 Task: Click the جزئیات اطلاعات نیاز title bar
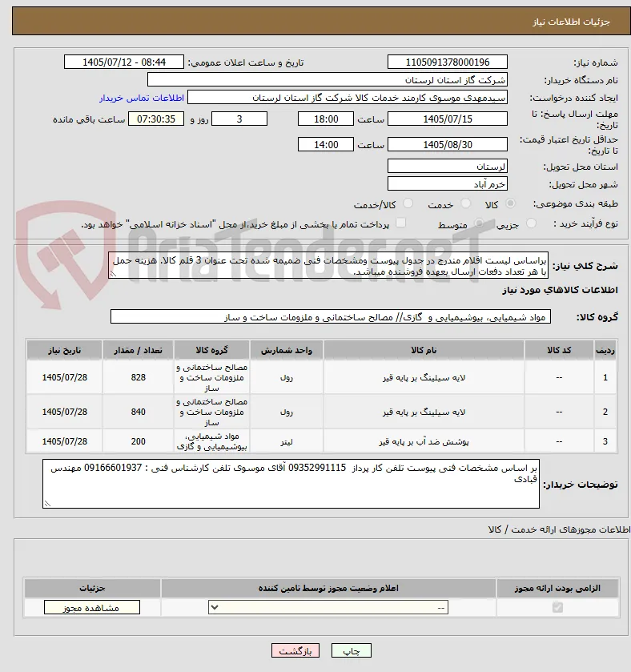(321, 22)
